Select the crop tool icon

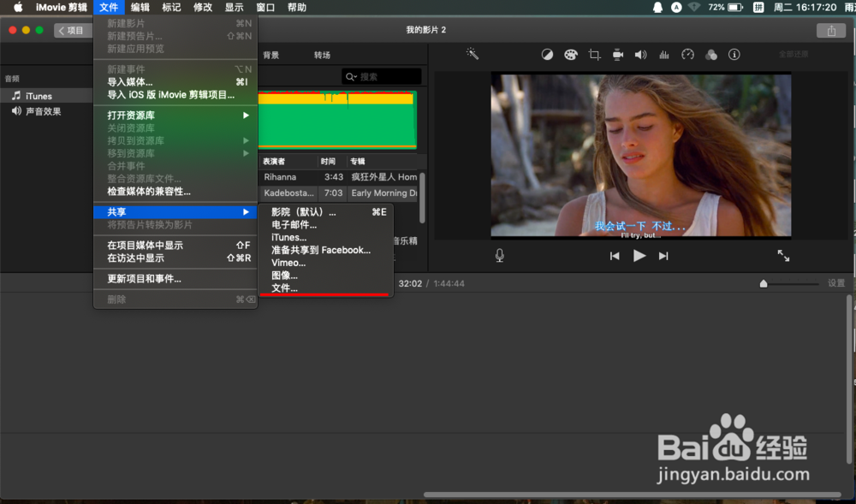tap(594, 55)
